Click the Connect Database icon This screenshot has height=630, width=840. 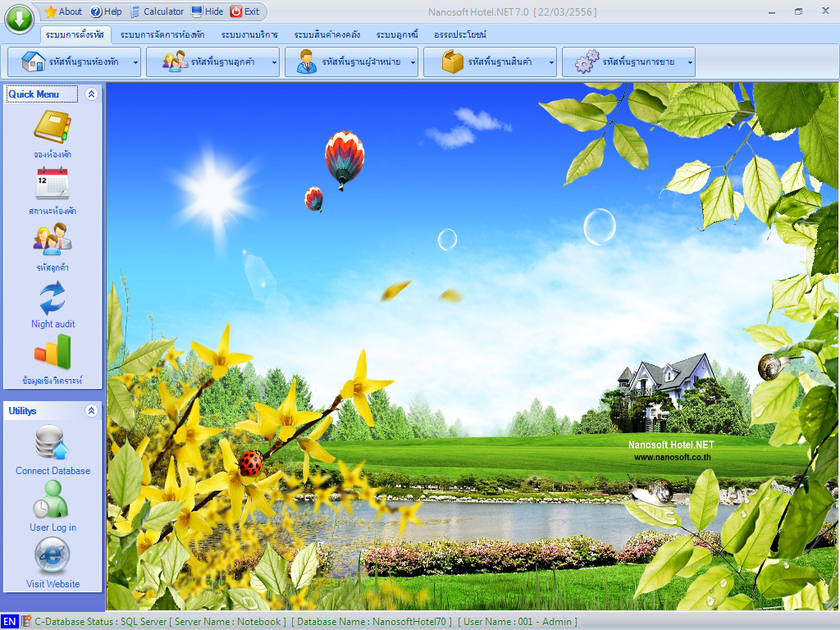pyautogui.click(x=52, y=444)
